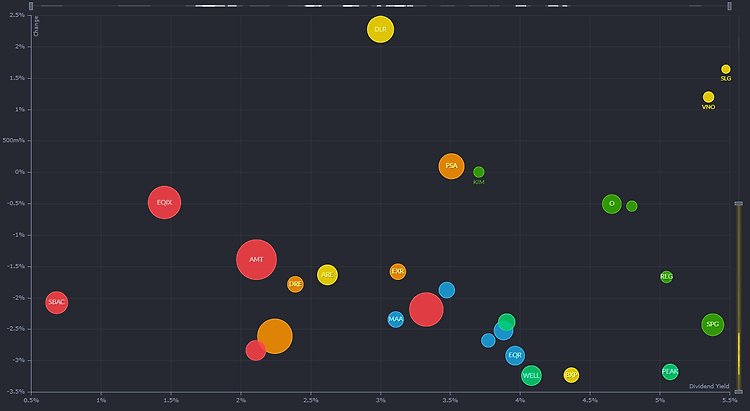Click the '-3.5%' y-axis label

click(x=17, y=391)
